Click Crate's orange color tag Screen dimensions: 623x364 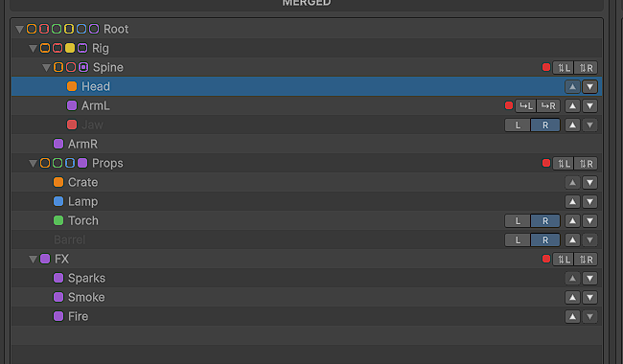[x=58, y=182]
